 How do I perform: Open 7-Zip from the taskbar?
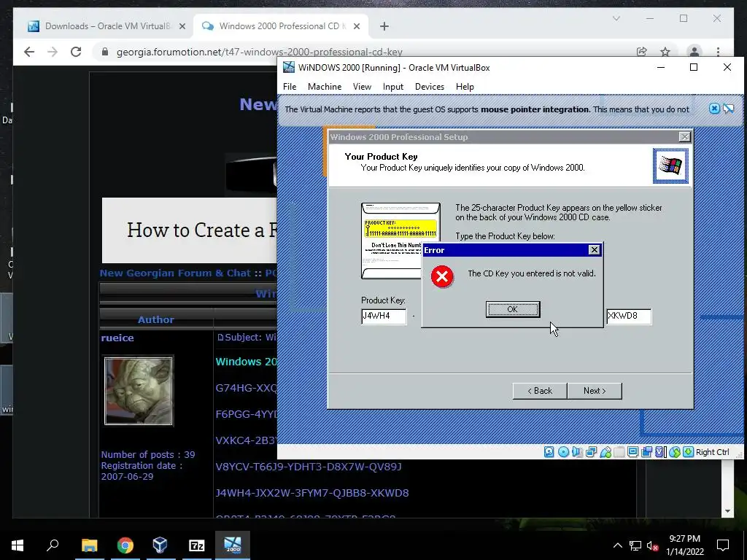click(x=196, y=545)
